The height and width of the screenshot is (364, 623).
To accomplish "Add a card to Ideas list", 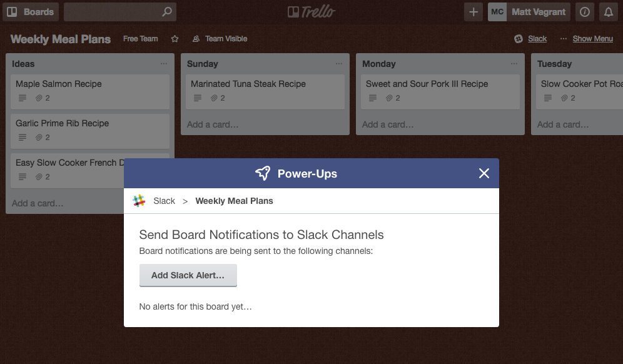I will pos(38,203).
